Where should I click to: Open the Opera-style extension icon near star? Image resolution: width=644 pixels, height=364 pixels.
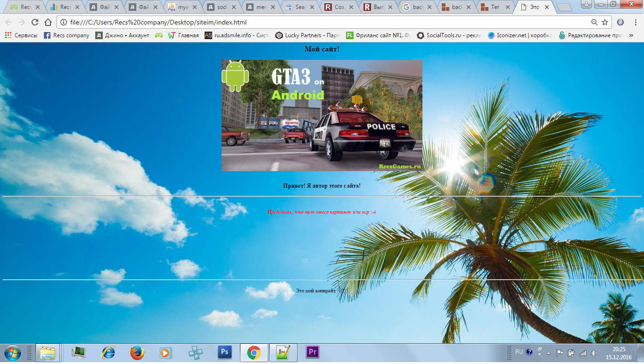point(620,22)
